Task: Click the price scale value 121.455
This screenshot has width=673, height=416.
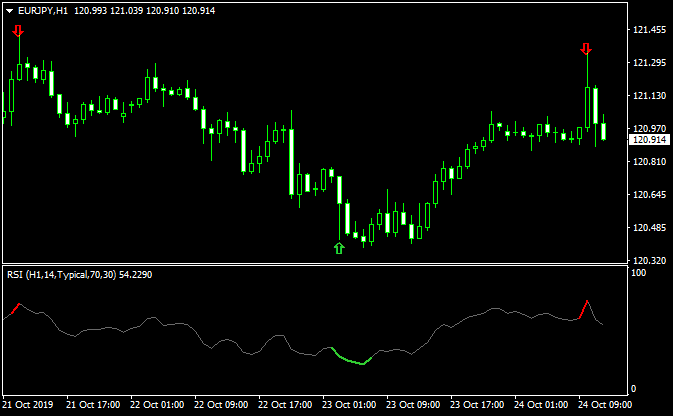Action: click(650, 30)
